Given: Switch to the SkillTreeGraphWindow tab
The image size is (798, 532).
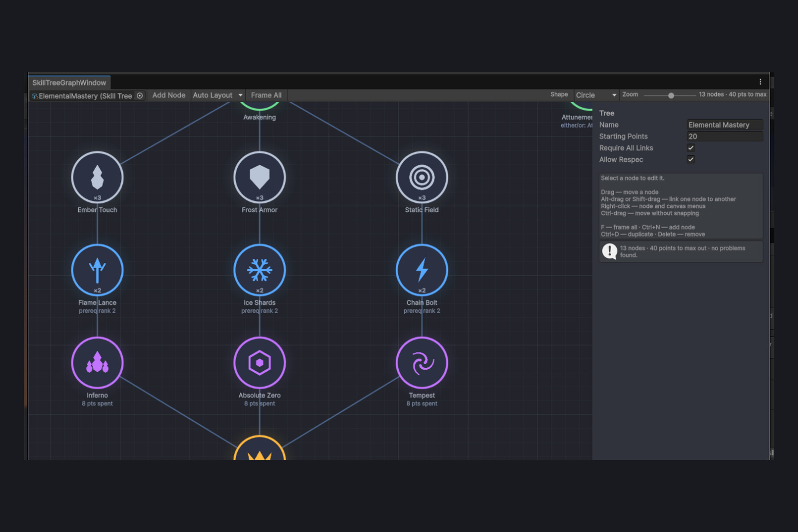Looking at the screenshot, I should [69, 82].
